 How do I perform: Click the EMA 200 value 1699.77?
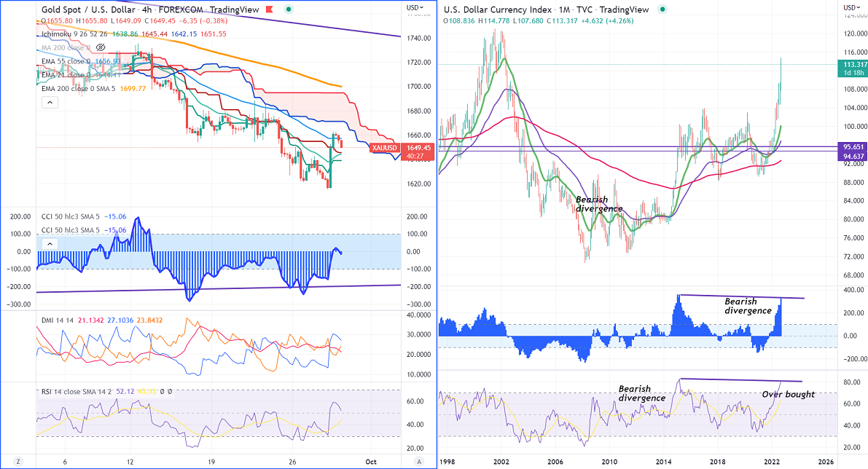coord(133,89)
